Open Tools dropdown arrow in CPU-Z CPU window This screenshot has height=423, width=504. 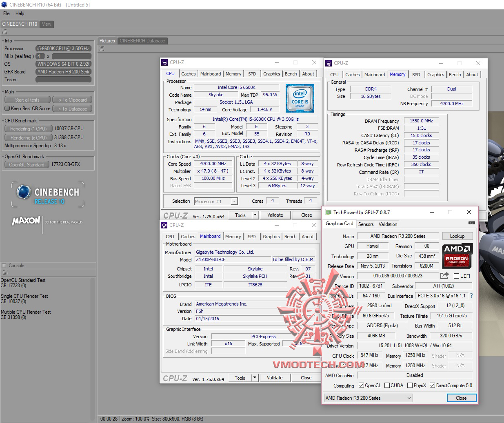(255, 215)
